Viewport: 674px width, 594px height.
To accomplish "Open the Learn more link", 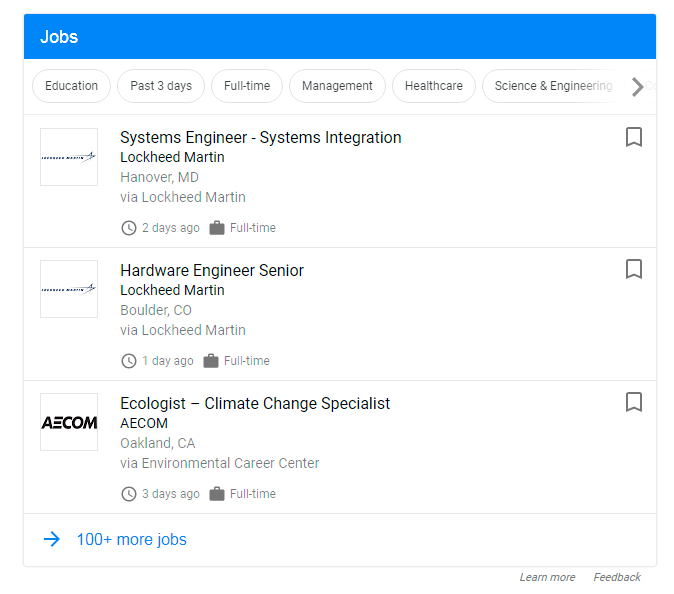I will [547, 577].
